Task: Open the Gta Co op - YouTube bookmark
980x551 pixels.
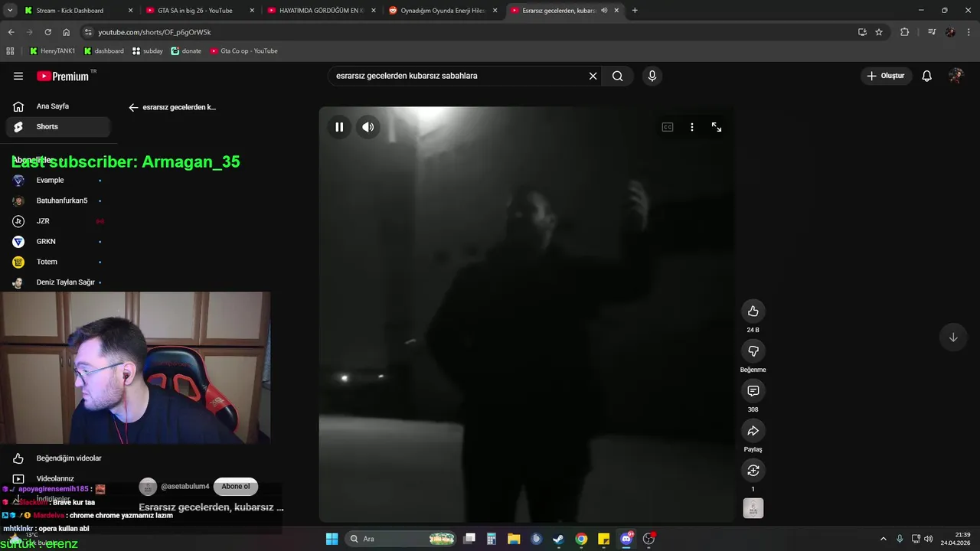Action: point(243,51)
